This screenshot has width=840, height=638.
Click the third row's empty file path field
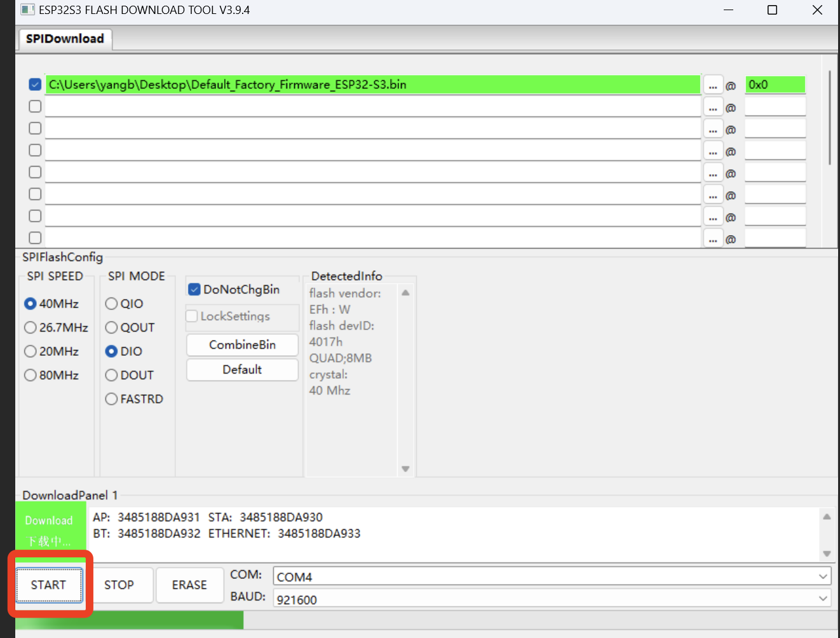[372, 128]
